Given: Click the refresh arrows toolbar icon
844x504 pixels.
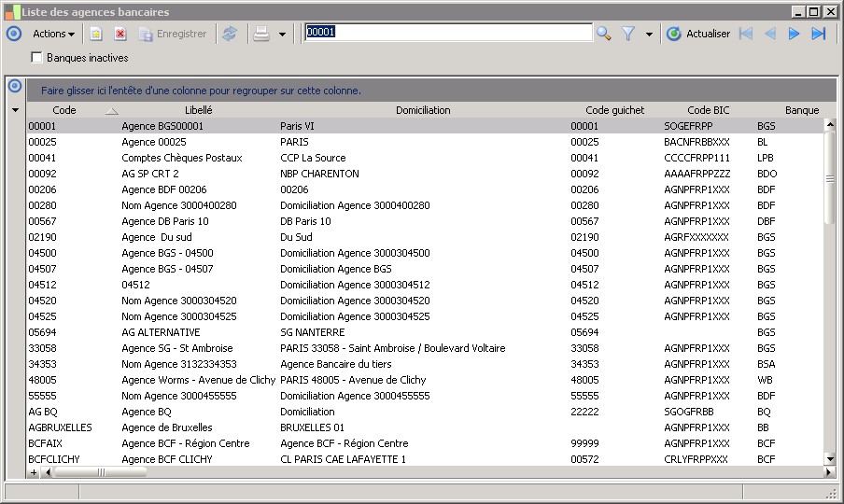Looking at the screenshot, I should click(230, 34).
